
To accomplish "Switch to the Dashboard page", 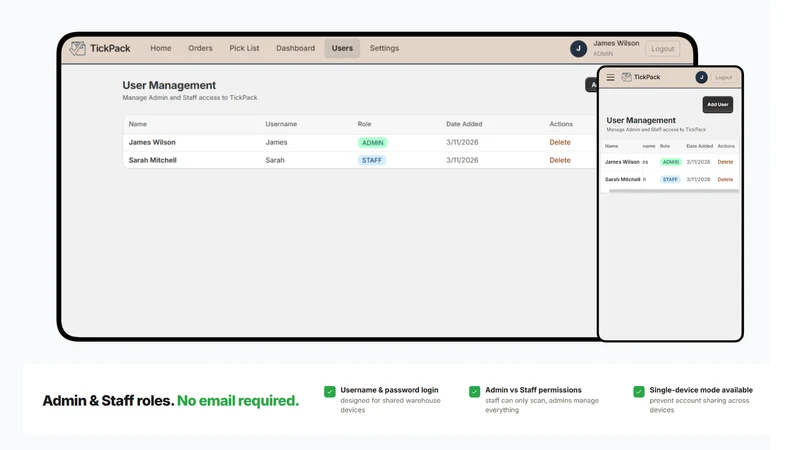I will coord(295,48).
